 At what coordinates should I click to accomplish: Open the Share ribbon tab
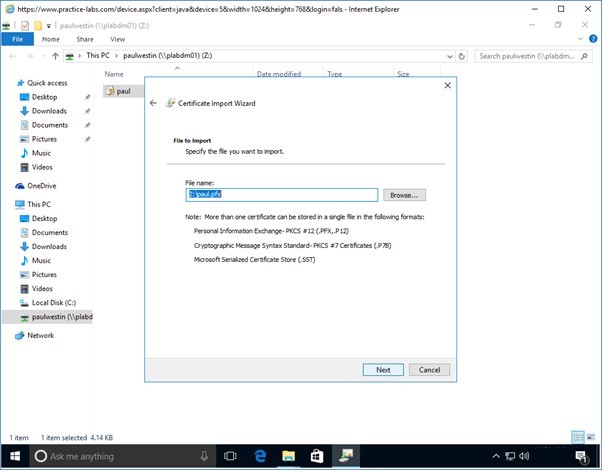pos(85,39)
